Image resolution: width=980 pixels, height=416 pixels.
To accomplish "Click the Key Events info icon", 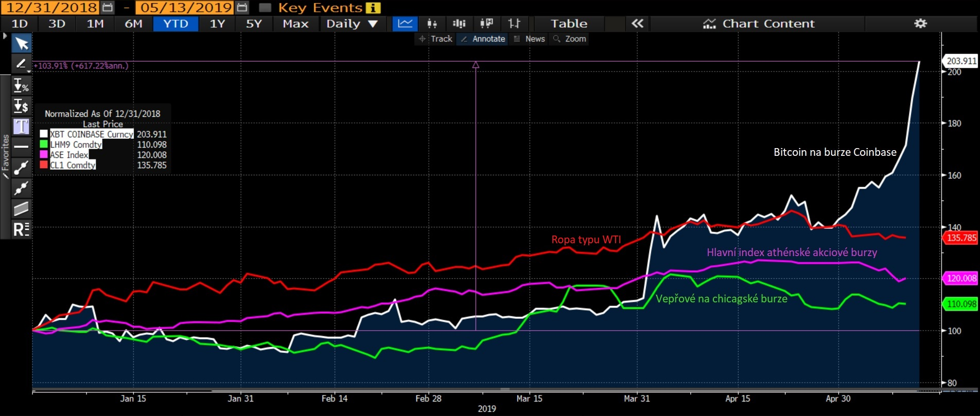I will pyautogui.click(x=373, y=8).
